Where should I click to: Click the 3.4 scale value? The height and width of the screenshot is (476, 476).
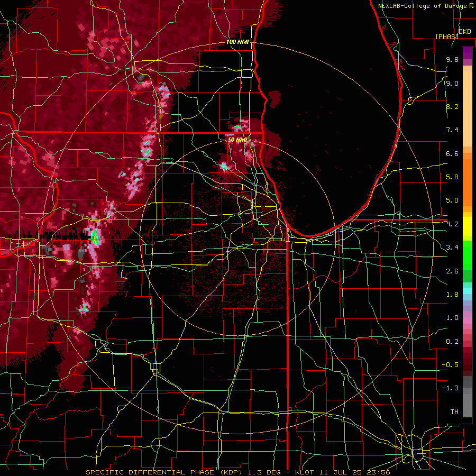click(452, 248)
